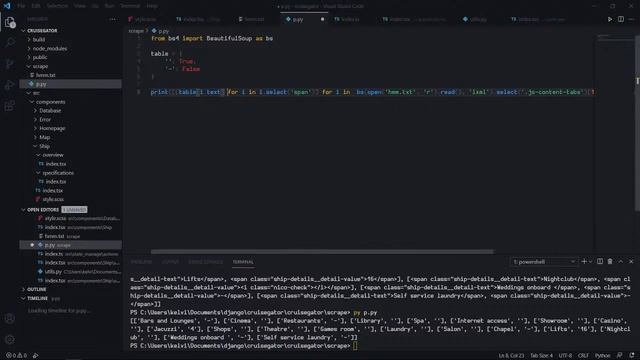The width and height of the screenshot is (640, 360).
Task: Open the Explorer view in activity bar
Action: click(9, 22)
